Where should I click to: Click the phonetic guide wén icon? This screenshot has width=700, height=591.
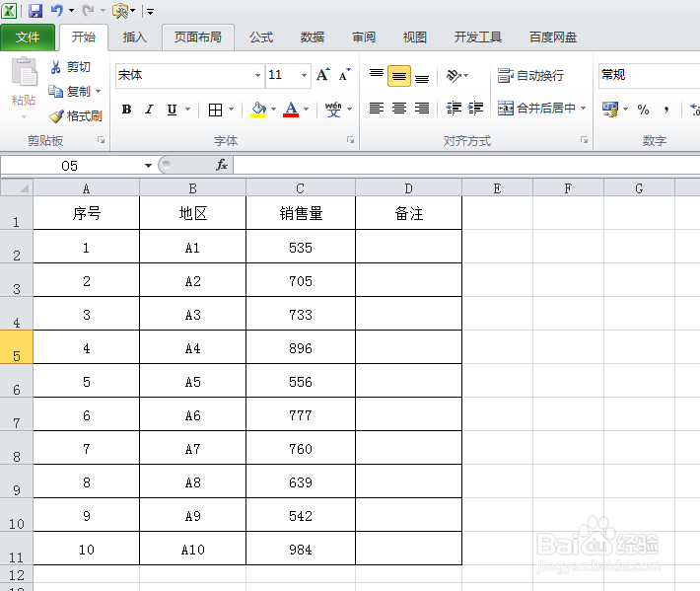tap(333, 110)
